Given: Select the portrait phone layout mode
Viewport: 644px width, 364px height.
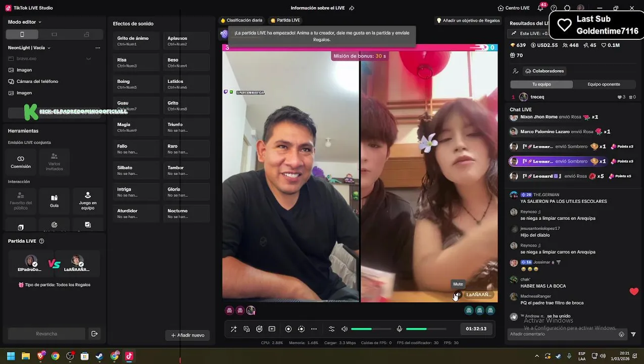Looking at the screenshot, I should point(22,34).
